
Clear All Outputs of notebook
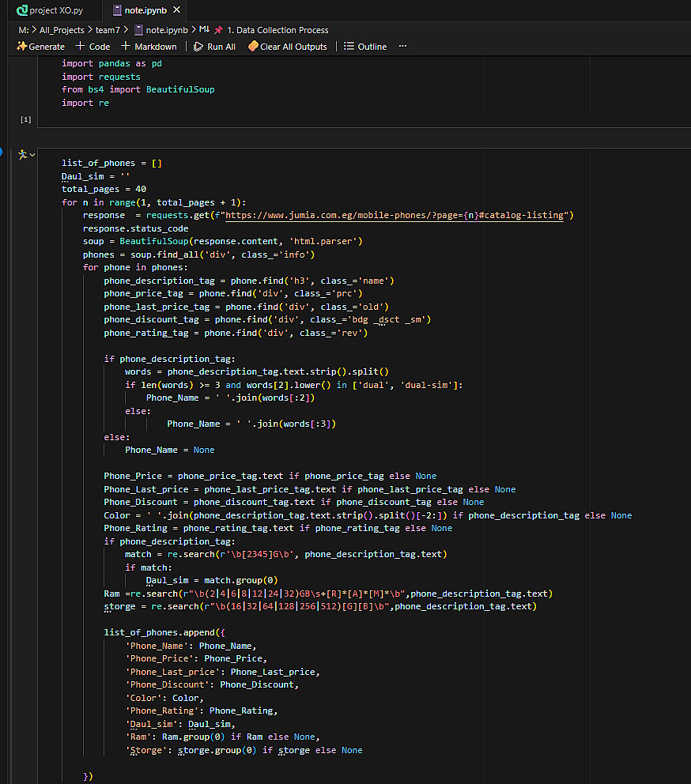point(287,47)
